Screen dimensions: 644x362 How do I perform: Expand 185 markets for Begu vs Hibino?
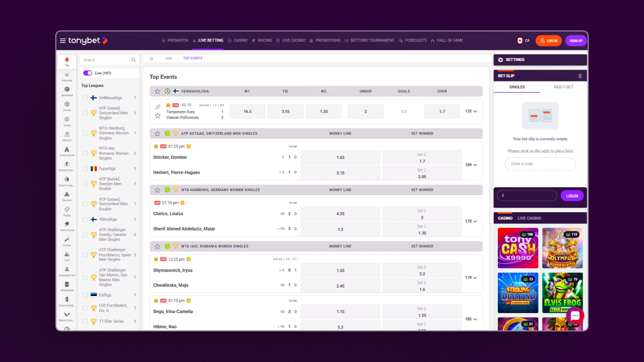471,319
